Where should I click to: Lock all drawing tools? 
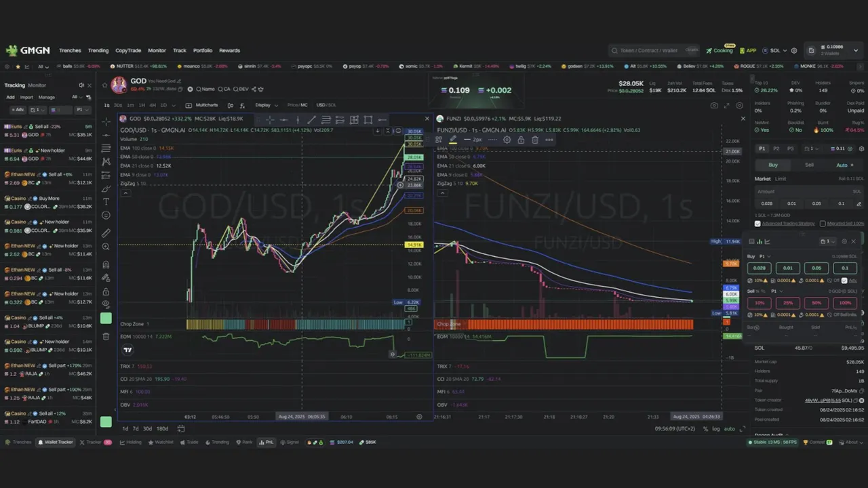[x=106, y=291]
